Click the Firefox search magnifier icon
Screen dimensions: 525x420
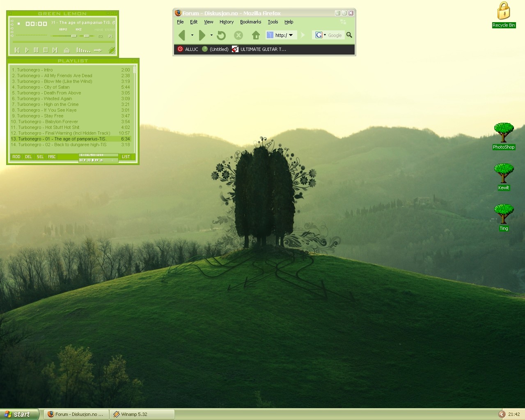(x=349, y=35)
